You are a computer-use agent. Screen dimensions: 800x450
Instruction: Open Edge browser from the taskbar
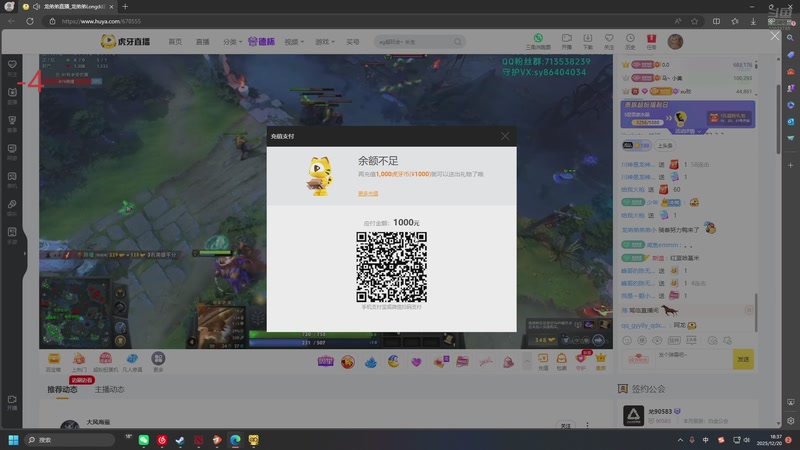pos(235,440)
